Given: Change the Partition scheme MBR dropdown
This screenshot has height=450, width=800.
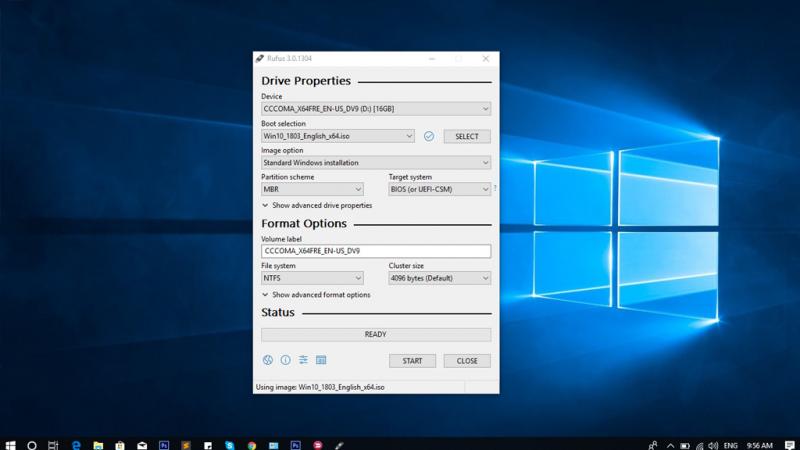Looking at the screenshot, I should 312,189.
